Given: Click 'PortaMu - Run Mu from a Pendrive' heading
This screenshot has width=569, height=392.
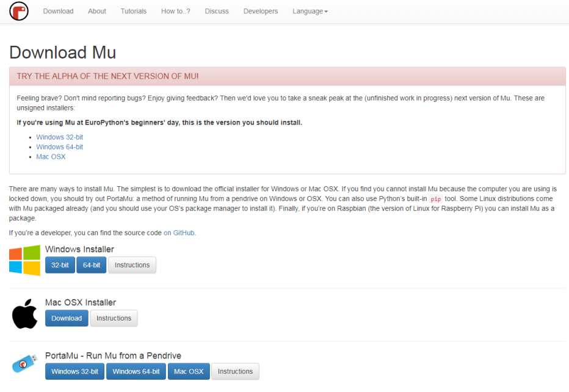Looking at the screenshot, I should click(x=113, y=356).
